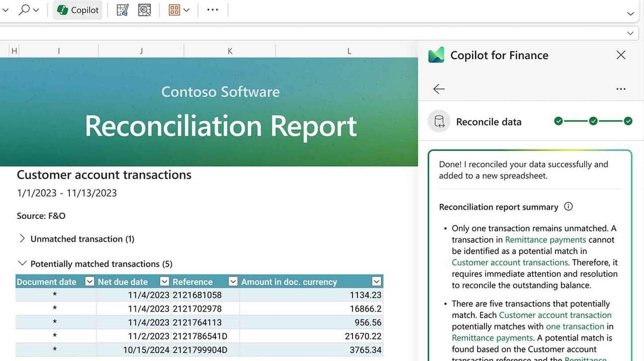Click the Contoso Software heading
This screenshot has height=361, width=644.
coord(220,92)
